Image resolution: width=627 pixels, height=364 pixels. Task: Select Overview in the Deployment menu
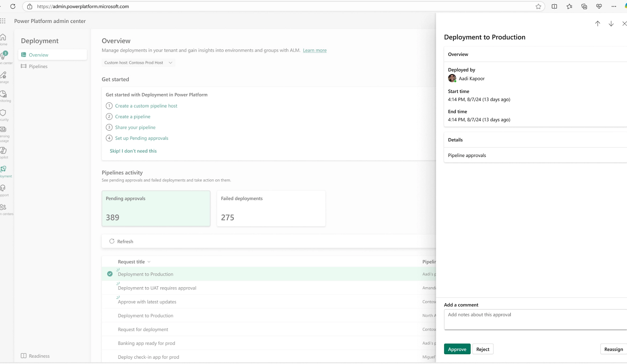click(39, 55)
